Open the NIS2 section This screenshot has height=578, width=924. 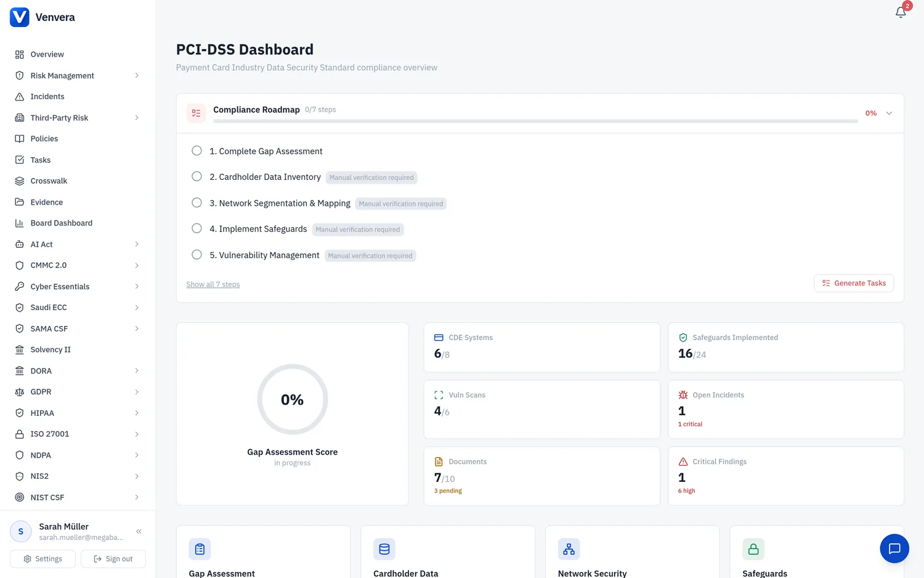point(78,476)
